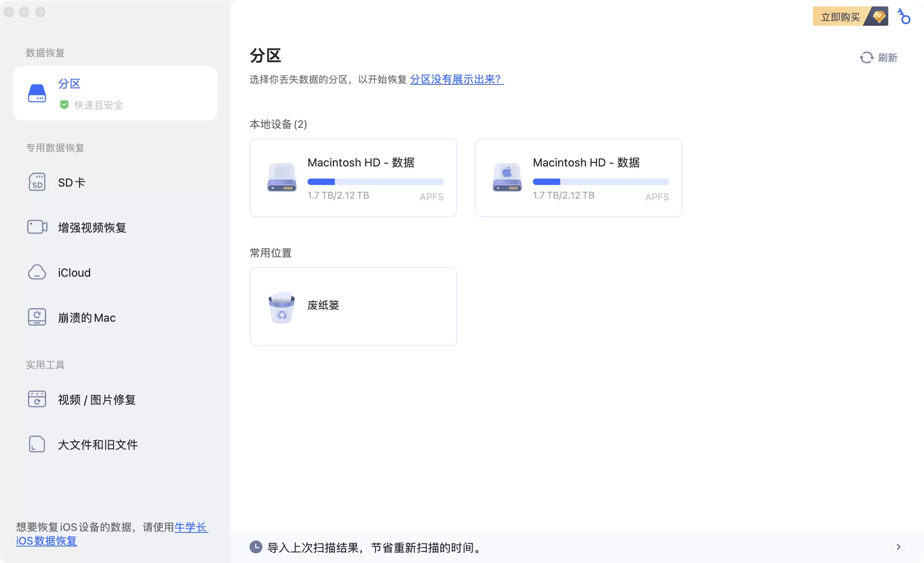Select the 分区 partition sidebar entry
Image resolution: width=924 pixels, height=563 pixels.
115,93
